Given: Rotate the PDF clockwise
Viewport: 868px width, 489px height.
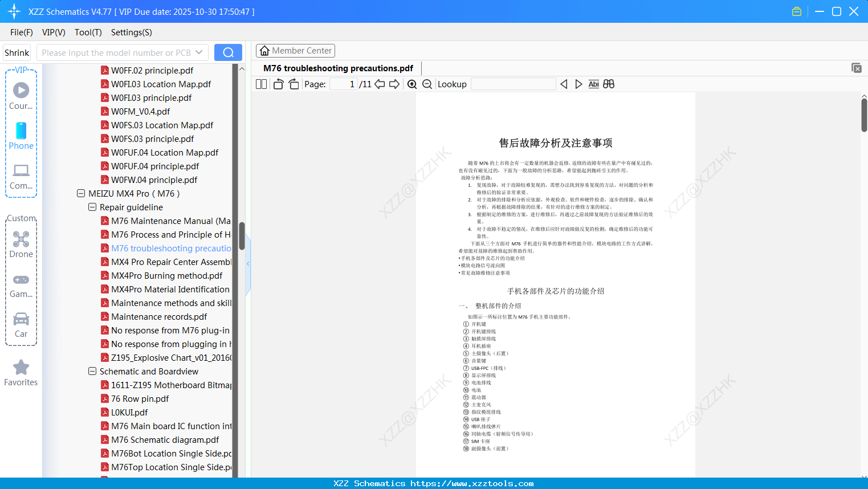Looking at the screenshot, I should pyautogui.click(x=293, y=84).
